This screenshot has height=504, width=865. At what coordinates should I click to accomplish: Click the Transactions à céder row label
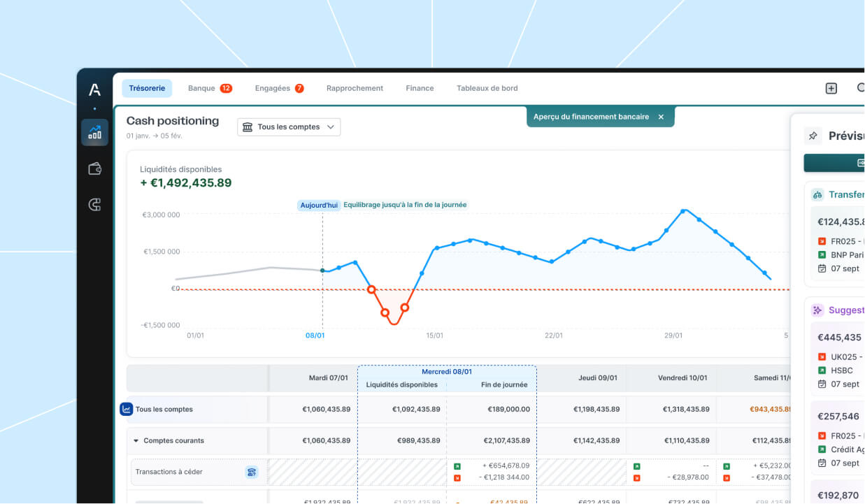click(x=169, y=472)
